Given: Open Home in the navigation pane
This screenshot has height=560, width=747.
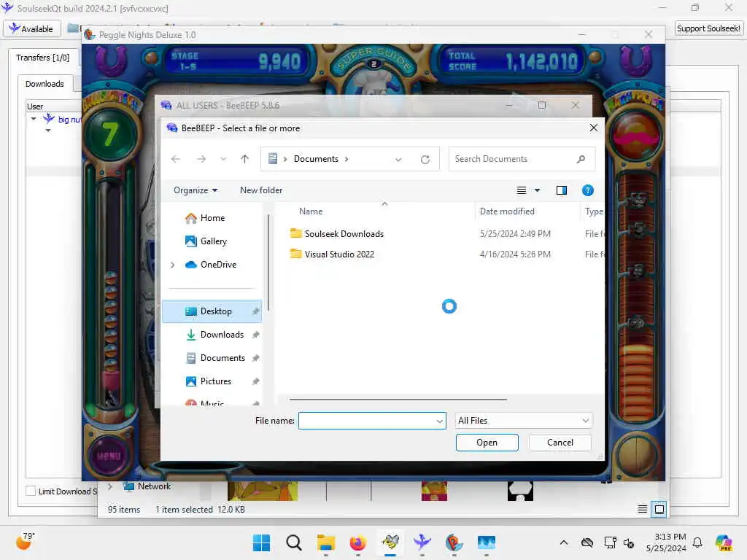Looking at the screenshot, I should click(212, 218).
